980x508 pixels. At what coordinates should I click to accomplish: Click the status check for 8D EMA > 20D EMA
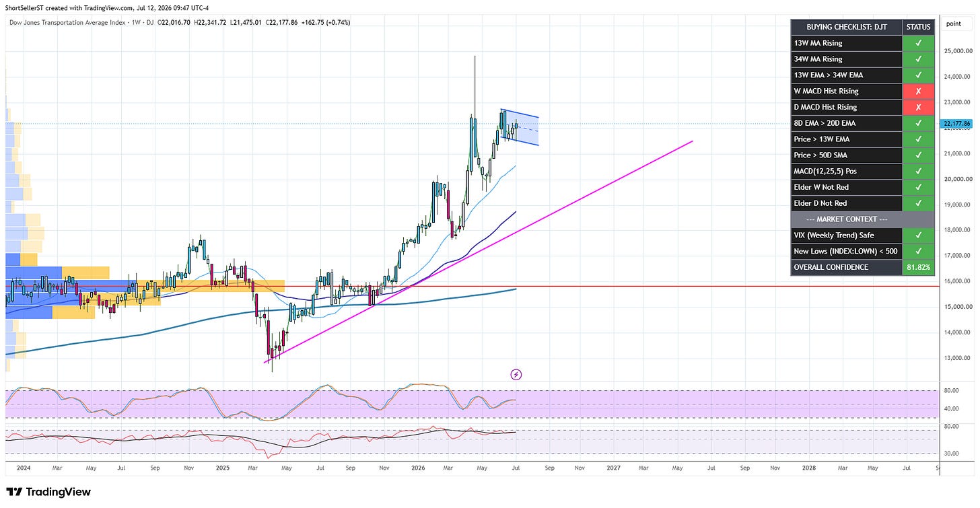pos(918,123)
